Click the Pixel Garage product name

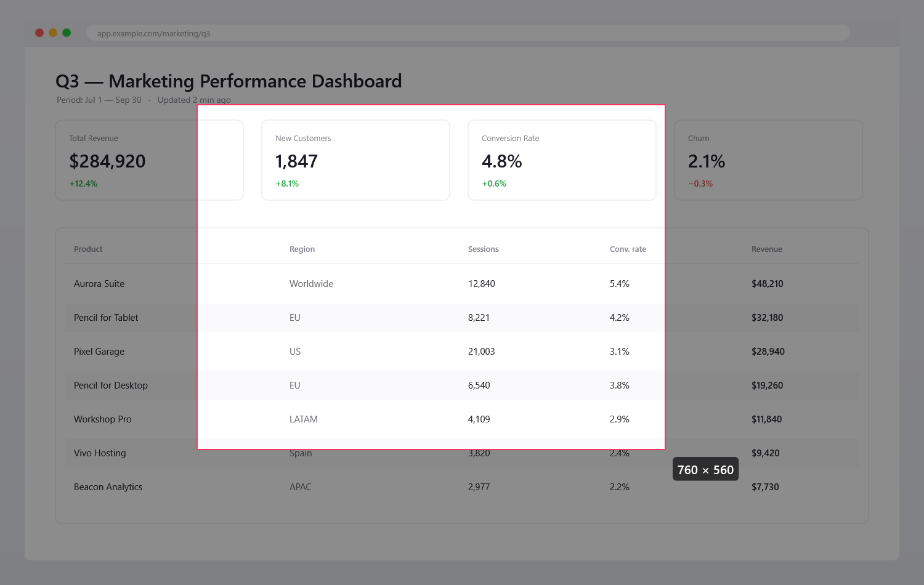coord(99,352)
